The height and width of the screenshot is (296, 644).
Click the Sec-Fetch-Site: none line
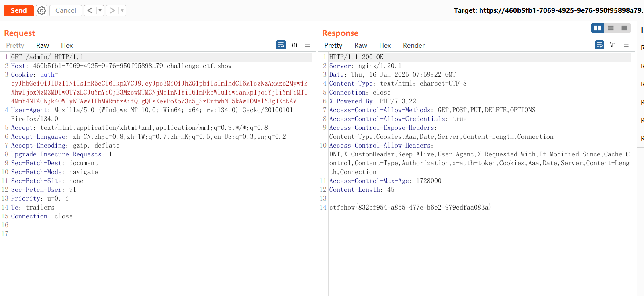[x=47, y=181]
